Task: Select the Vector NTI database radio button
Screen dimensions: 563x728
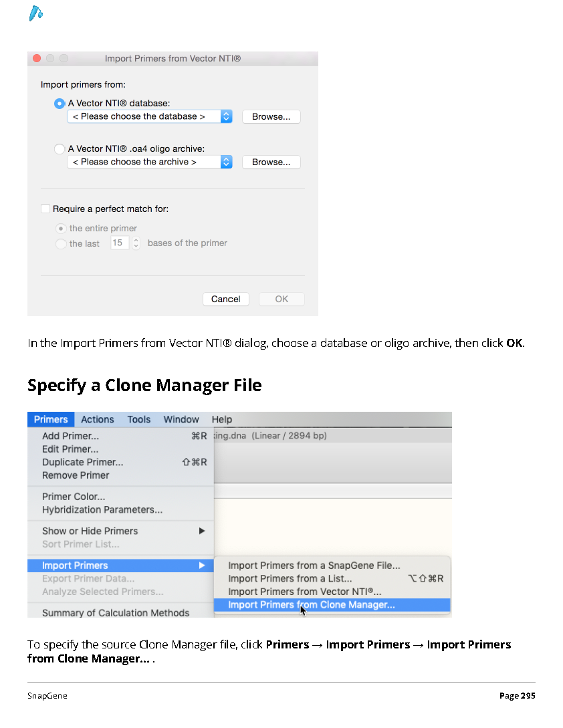Action: (60, 103)
